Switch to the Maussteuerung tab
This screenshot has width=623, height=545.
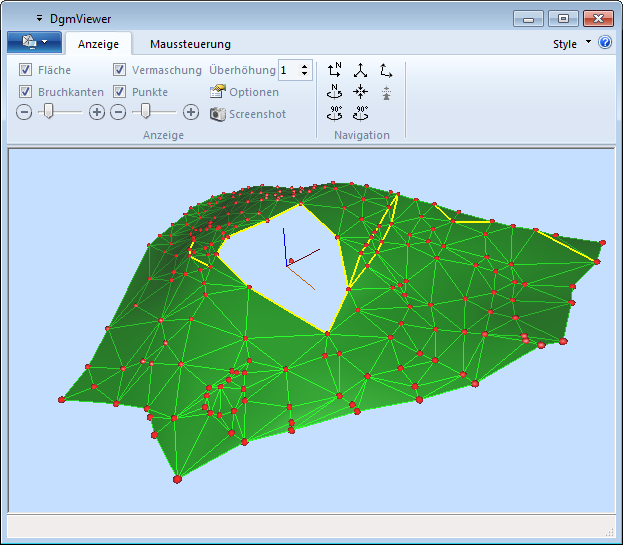click(190, 44)
